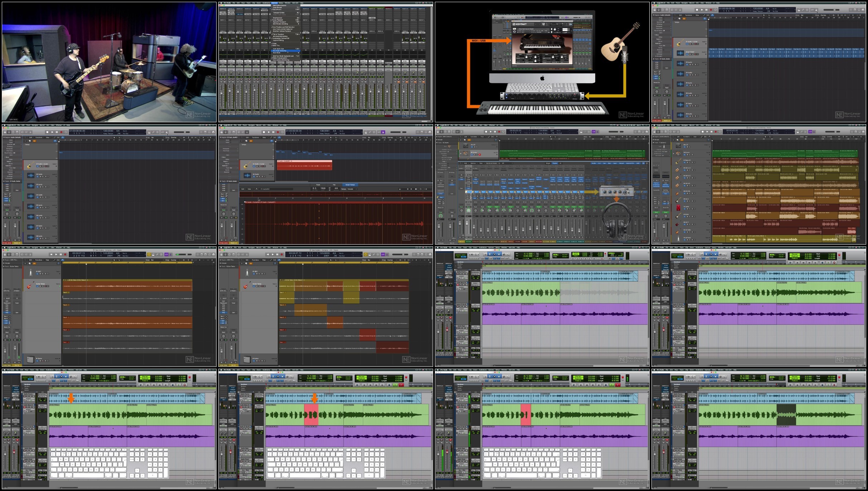
Task: Open the Pro Tools mixer thumbnail with Options menu
Action: click(x=326, y=62)
